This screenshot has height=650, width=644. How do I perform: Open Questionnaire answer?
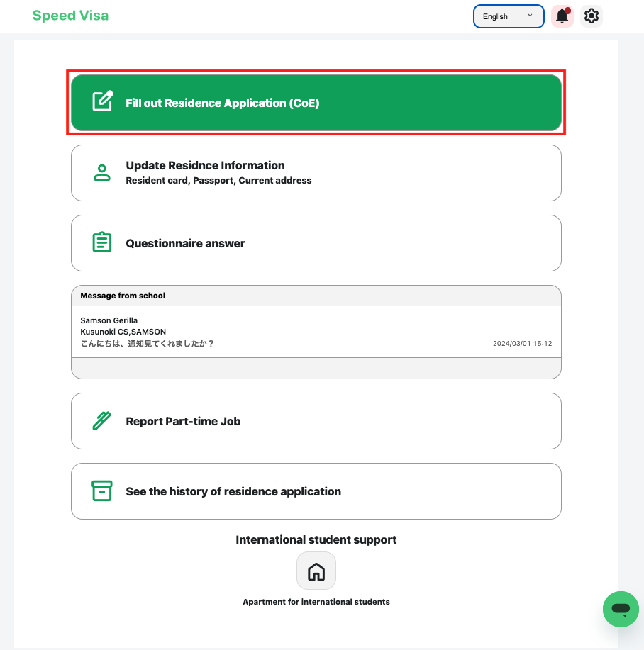tap(316, 243)
